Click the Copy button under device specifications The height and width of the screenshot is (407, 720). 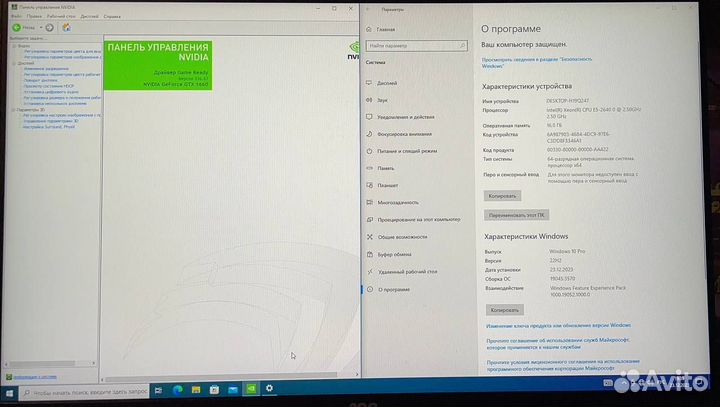[x=502, y=196]
